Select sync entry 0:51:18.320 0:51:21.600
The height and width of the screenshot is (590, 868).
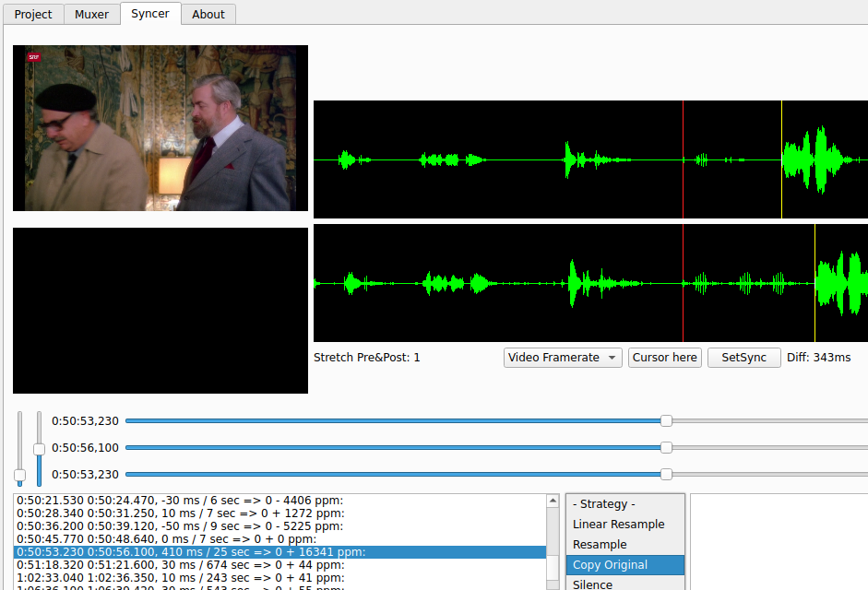[x=279, y=565]
